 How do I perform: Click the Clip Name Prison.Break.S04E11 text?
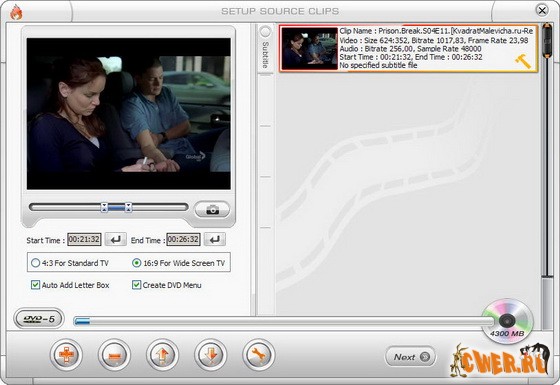[436, 31]
